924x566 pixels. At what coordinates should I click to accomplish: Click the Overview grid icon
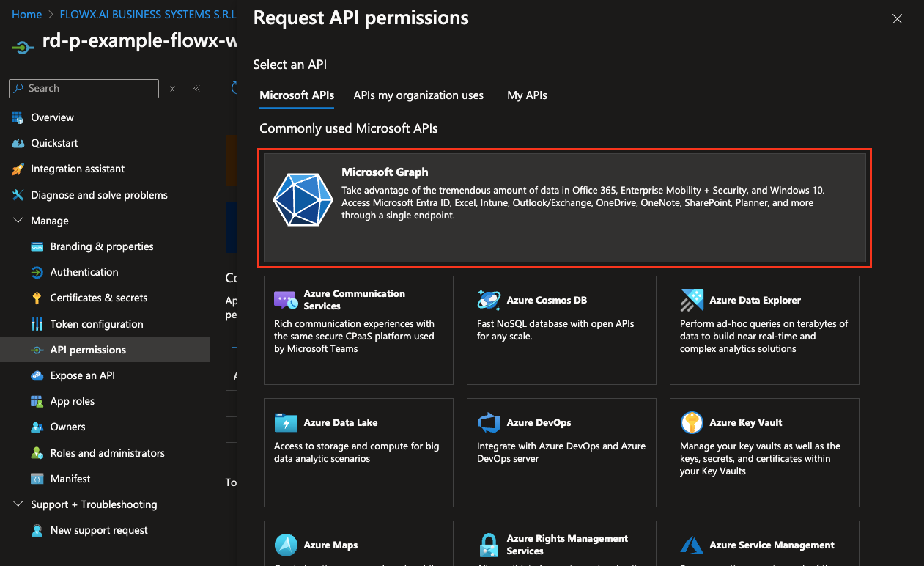(18, 117)
